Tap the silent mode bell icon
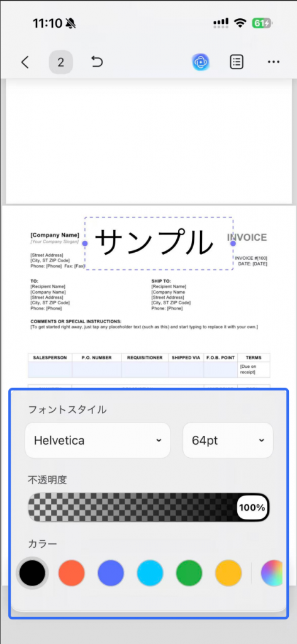The height and width of the screenshot is (644, 297). (x=70, y=23)
